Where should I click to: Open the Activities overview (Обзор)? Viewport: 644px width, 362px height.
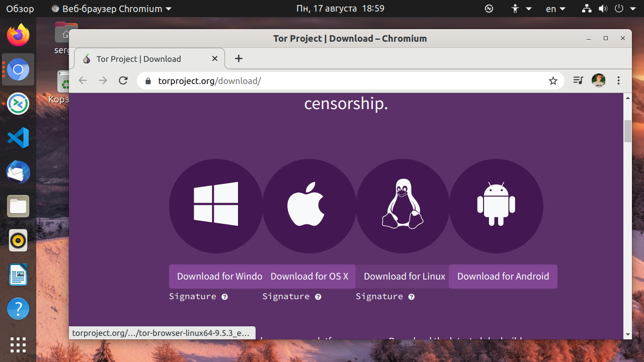[20, 9]
